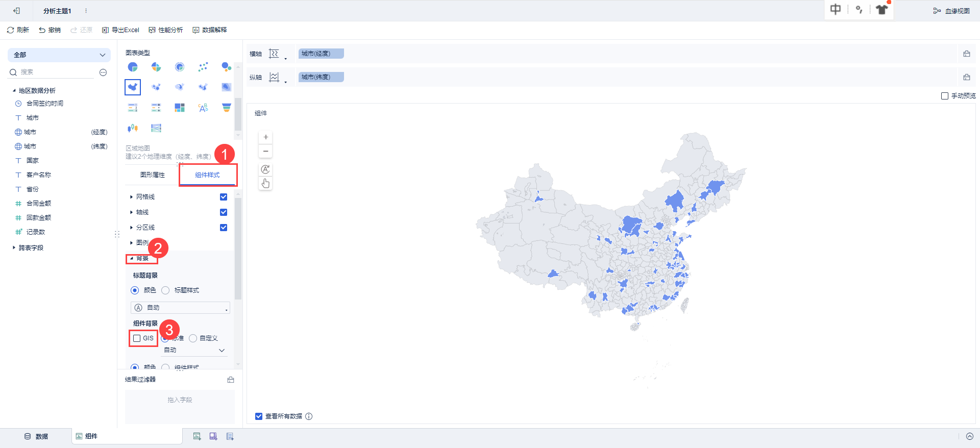Choose the scatter plot chart type
The image size is (980, 448).
pos(203,67)
